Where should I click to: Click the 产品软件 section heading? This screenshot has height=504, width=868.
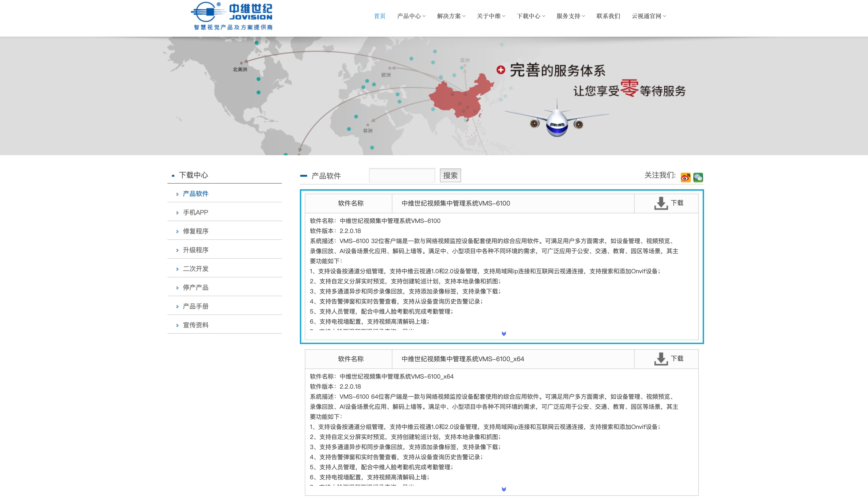point(326,176)
